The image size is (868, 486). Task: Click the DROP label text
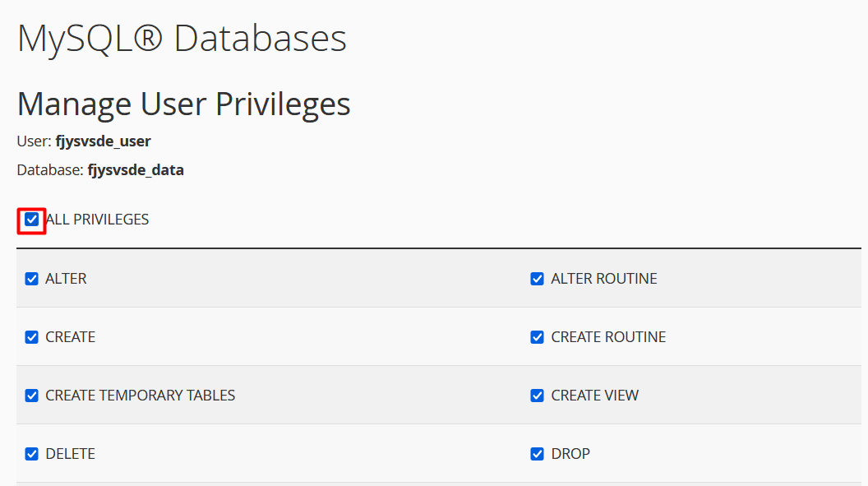(570, 454)
